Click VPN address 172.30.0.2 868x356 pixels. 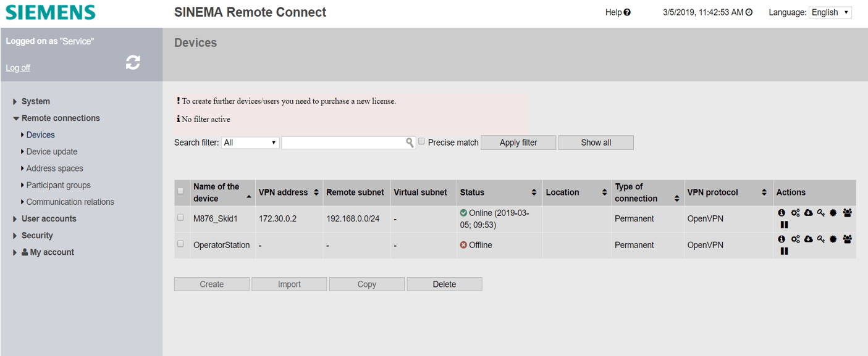[277, 218]
